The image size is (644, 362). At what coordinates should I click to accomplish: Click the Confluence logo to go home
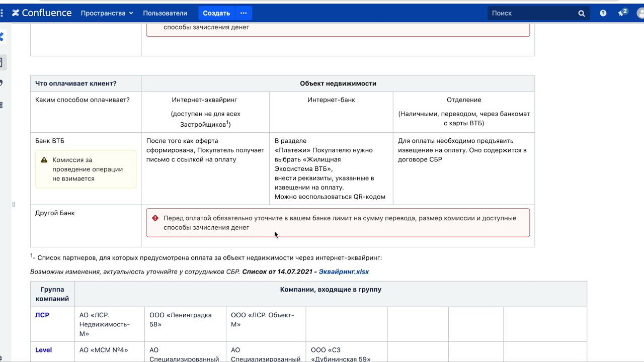(x=42, y=13)
